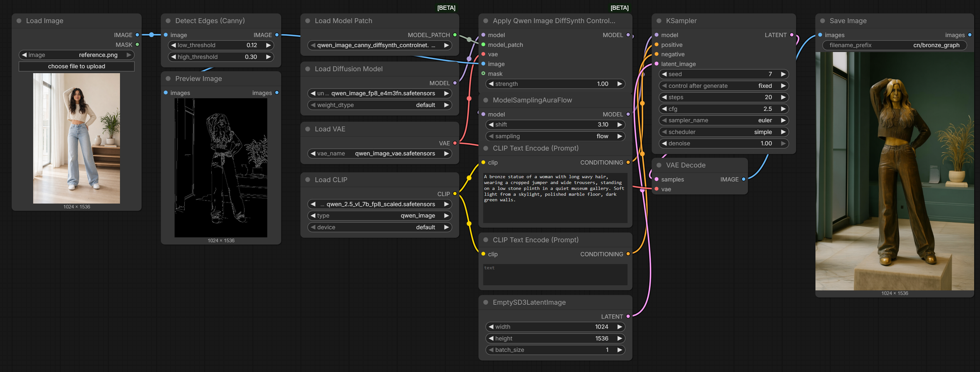Viewport: 980px width, 372px height.
Task: Edit the filename_prefix cn/bronze_graph field
Action: (894, 45)
